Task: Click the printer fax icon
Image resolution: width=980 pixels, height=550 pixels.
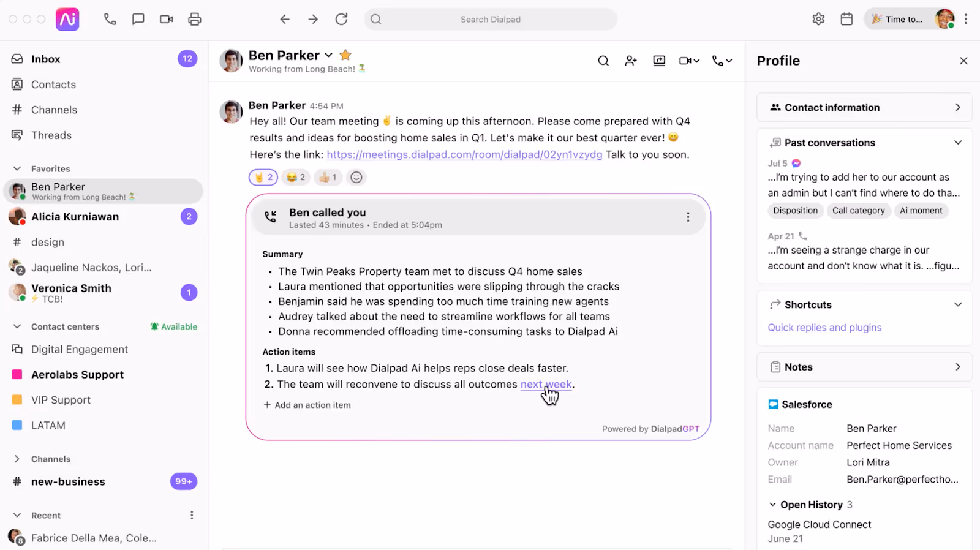Action: coord(195,20)
